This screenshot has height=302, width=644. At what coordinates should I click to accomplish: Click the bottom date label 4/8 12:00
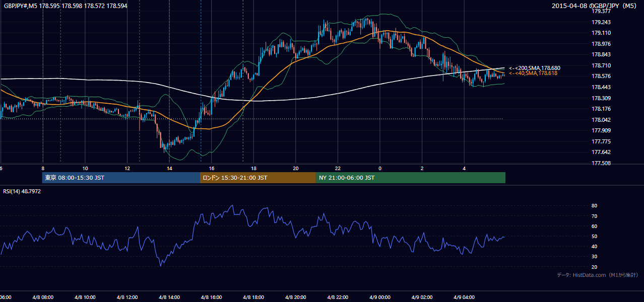point(127,297)
